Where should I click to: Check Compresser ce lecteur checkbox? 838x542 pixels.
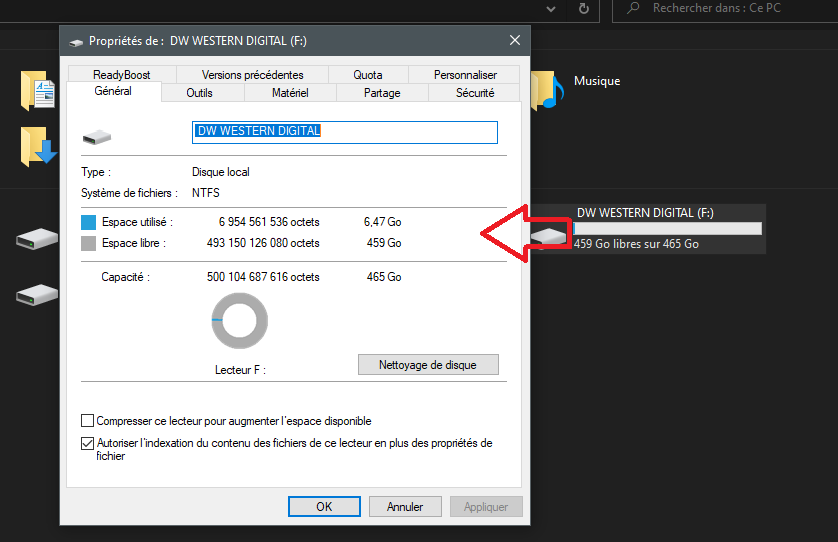point(87,421)
